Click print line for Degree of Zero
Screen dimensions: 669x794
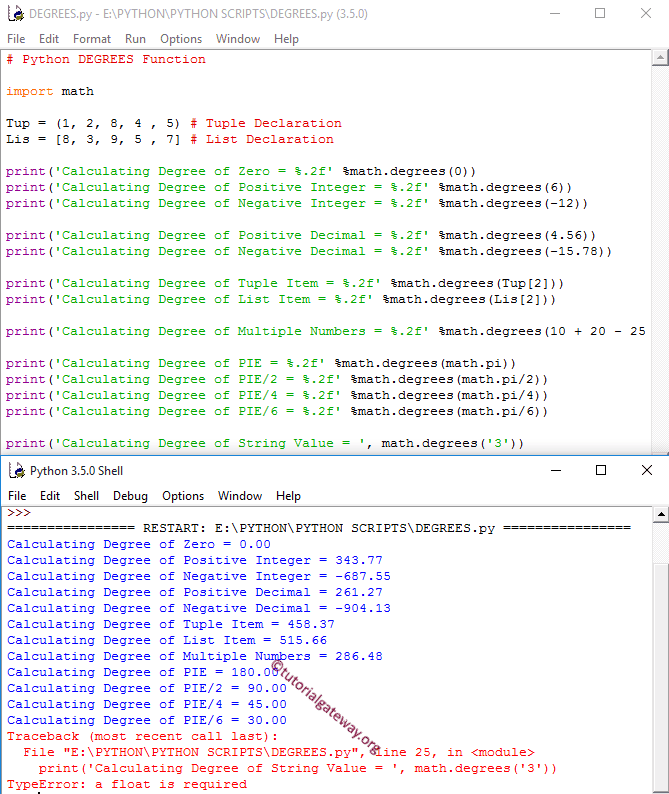click(x=241, y=172)
